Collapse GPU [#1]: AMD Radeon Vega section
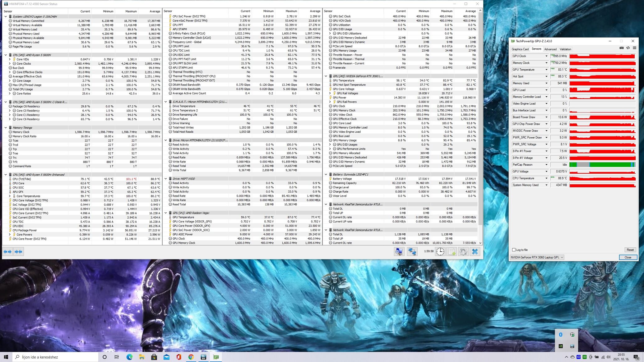Screen dimensions: 644x362 point(166,213)
